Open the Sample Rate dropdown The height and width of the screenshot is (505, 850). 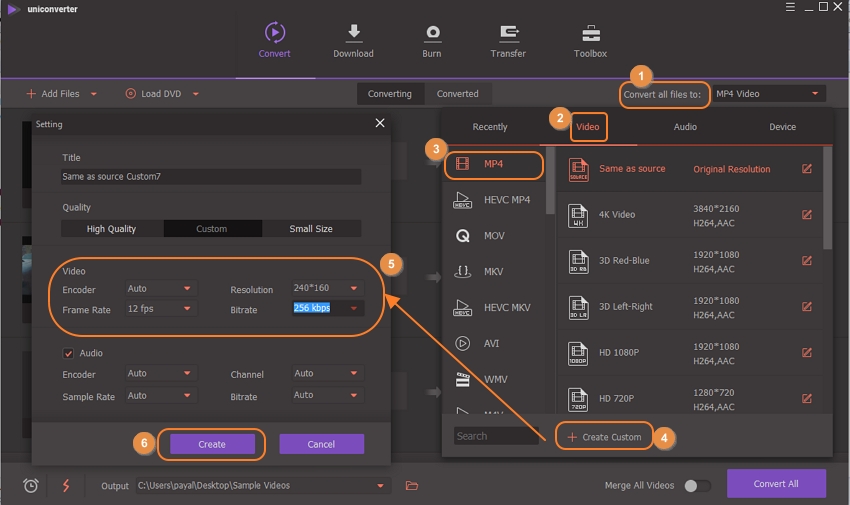pyautogui.click(x=160, y=396)
